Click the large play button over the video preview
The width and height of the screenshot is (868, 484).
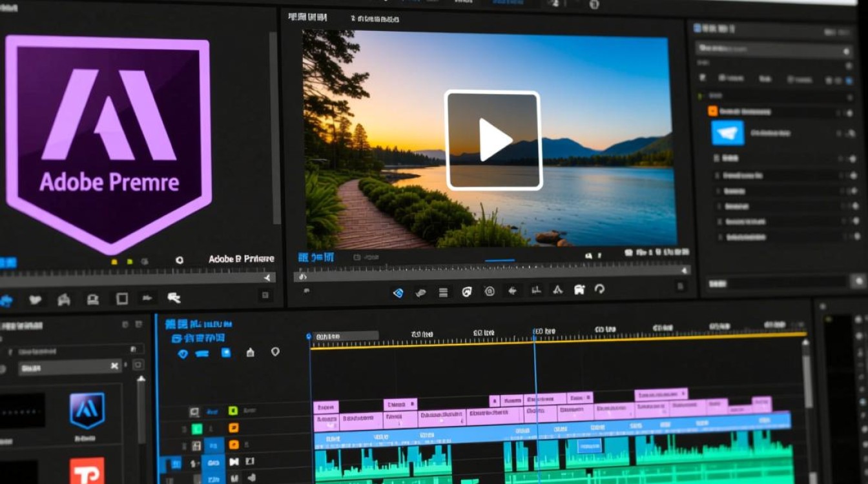(493, 140)
